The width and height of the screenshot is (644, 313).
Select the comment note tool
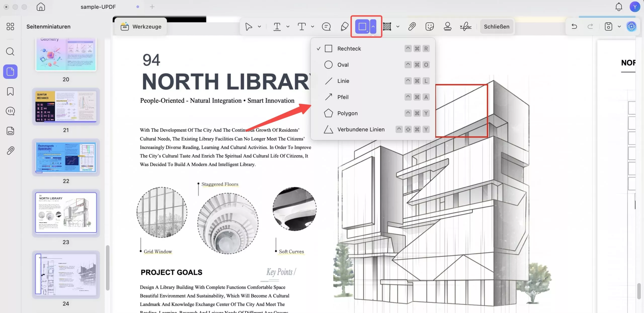pyautogui.click(x=326, y=26)
